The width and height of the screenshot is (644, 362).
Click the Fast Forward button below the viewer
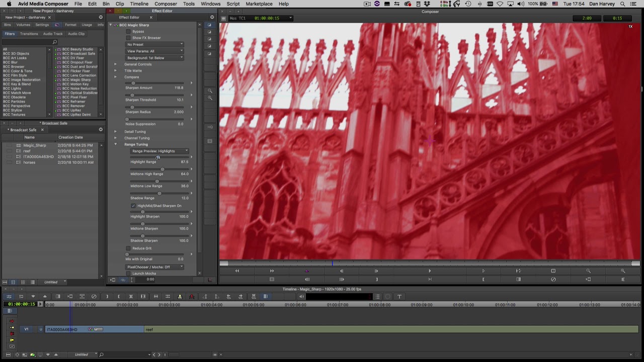272,271
